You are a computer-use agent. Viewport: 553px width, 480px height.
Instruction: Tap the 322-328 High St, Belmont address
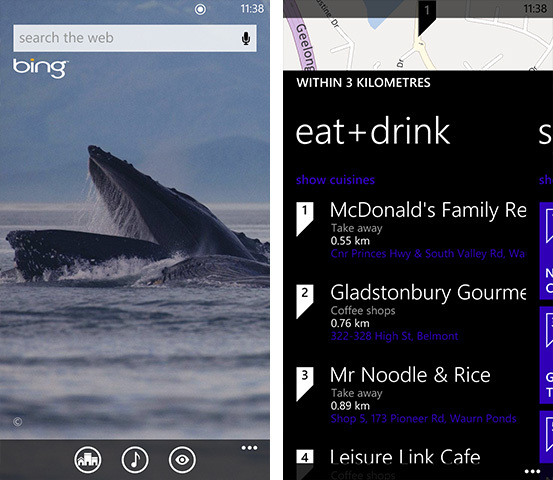[x=394, y=336]
